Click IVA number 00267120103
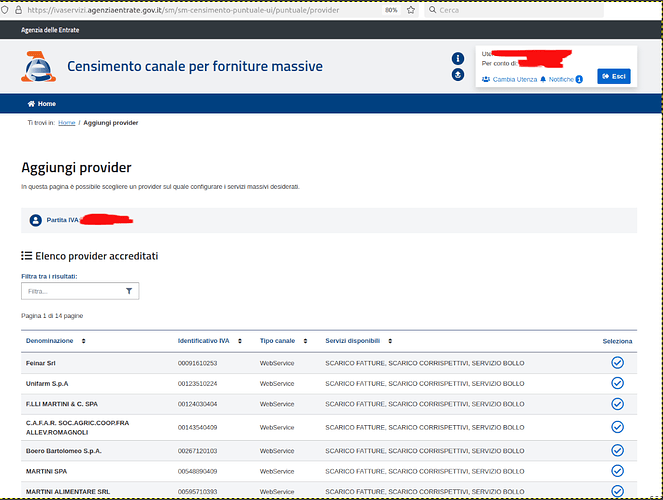 (197, 451)
